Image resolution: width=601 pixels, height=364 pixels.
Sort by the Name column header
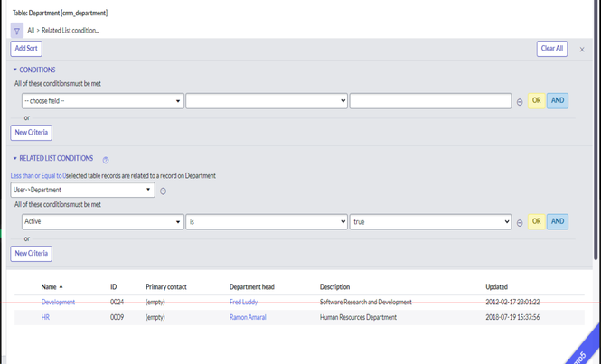click(x=49, y=287)
